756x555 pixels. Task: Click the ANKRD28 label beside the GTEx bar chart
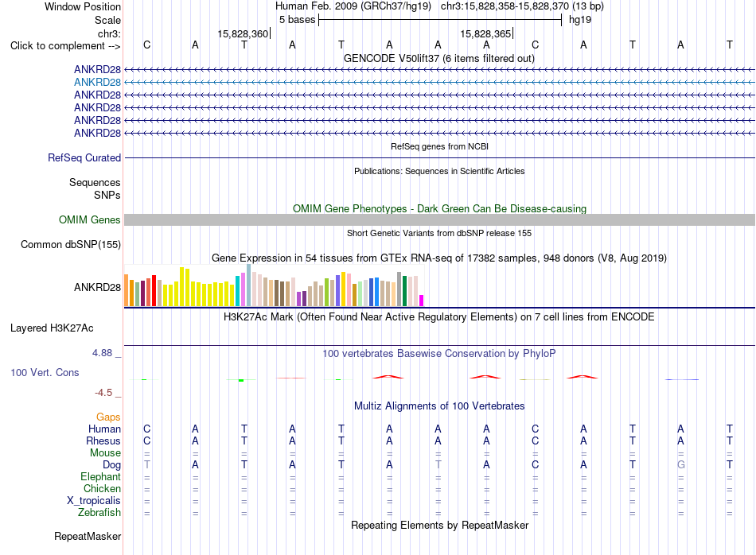click(x=97, y=288)
